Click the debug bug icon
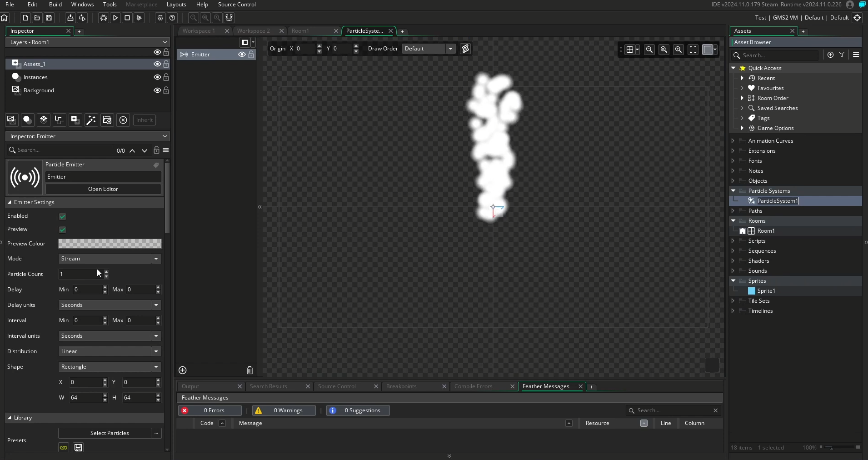 [104, 18]
